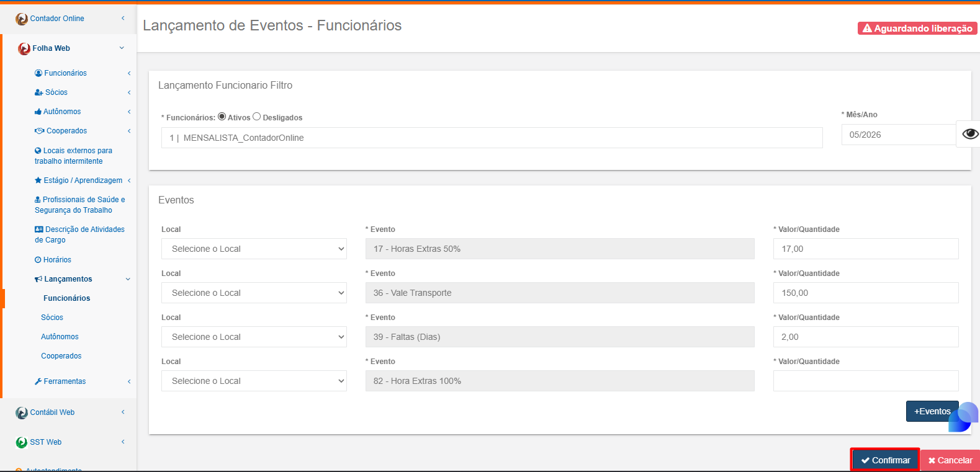Viewport: 980px width, 472px height.
Task: Click the Funcionários user icon in sidebar
Action: click(x=38, y=73)
